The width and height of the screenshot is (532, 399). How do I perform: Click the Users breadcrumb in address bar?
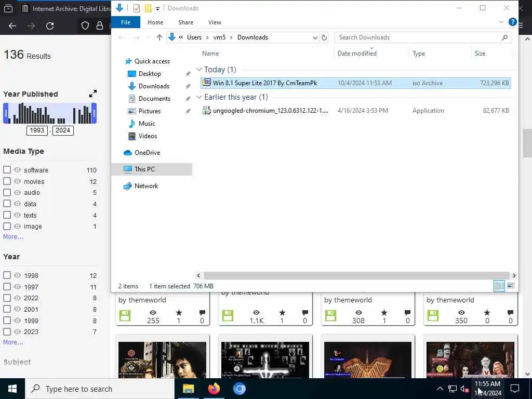pos(194,37)
